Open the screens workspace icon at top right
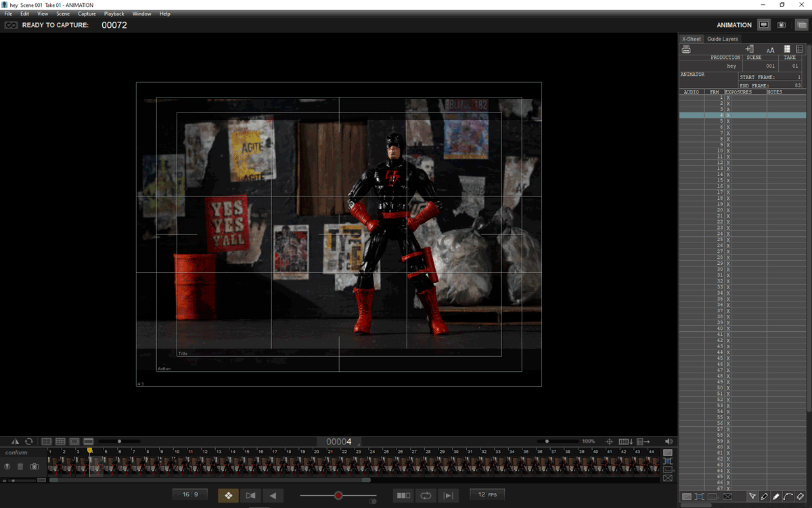This screenshot has height=508, width=812. pyautogui.click(x=800, y=25)
